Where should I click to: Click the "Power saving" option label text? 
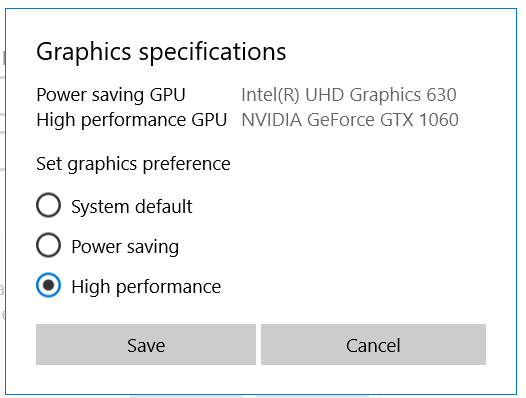coord(125,247)
